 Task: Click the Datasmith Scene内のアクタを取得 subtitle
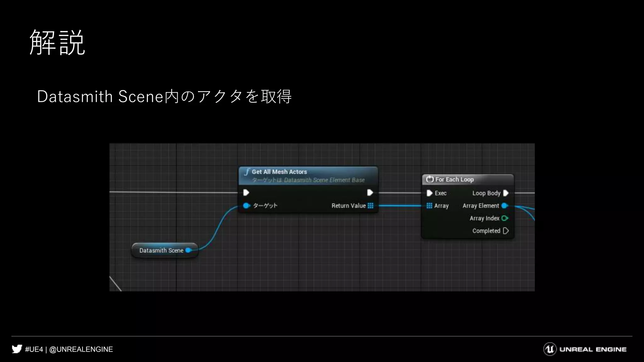point(164,96)
